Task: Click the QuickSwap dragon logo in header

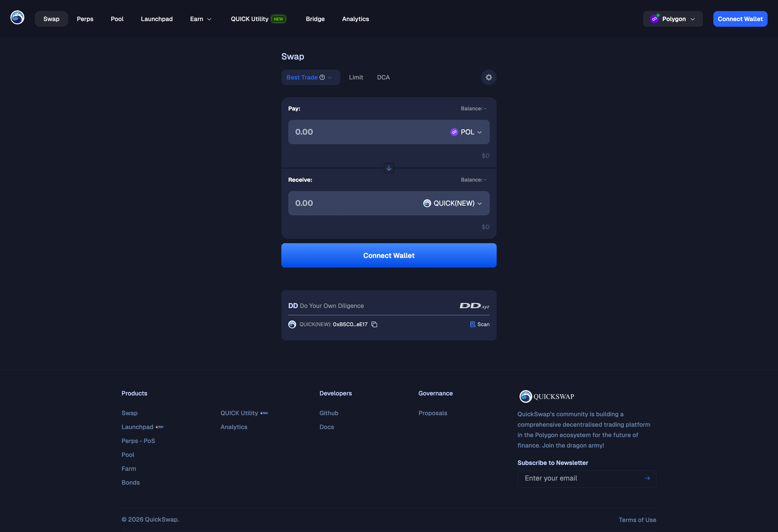Action: 17,17
